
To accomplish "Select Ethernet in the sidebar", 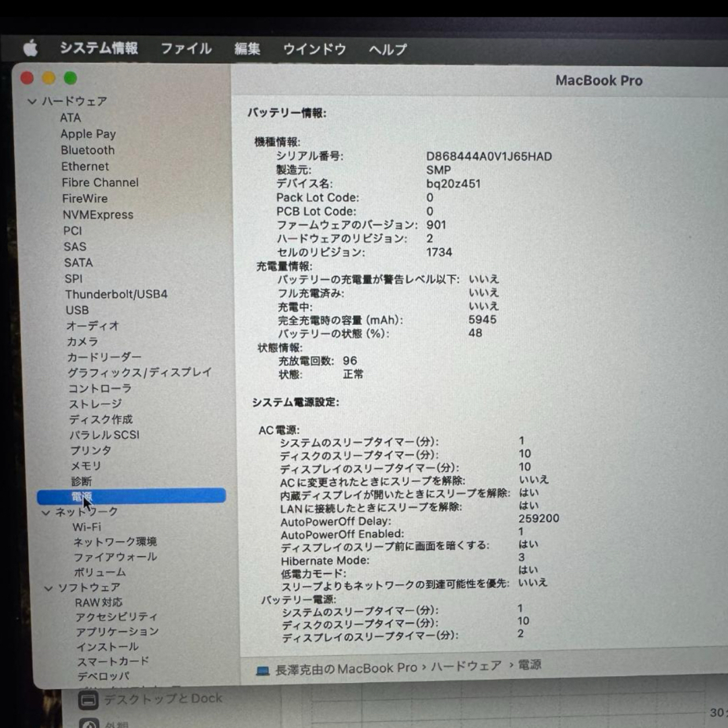I will pos(85,166).
